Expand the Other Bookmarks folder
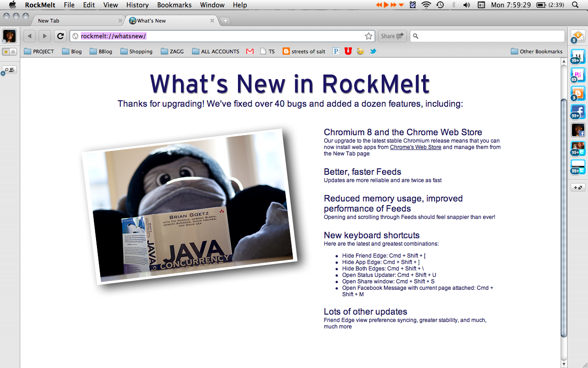Screen dimensions: 588x368 [x=537, y=52]
